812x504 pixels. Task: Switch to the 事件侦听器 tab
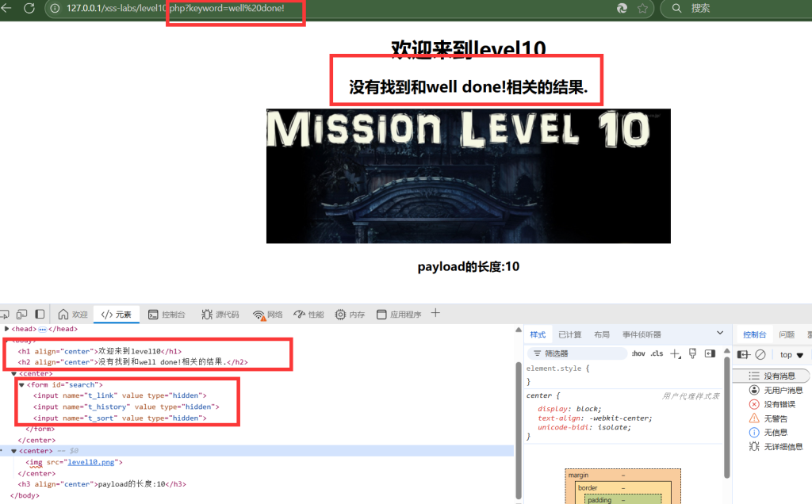(642, 334)
